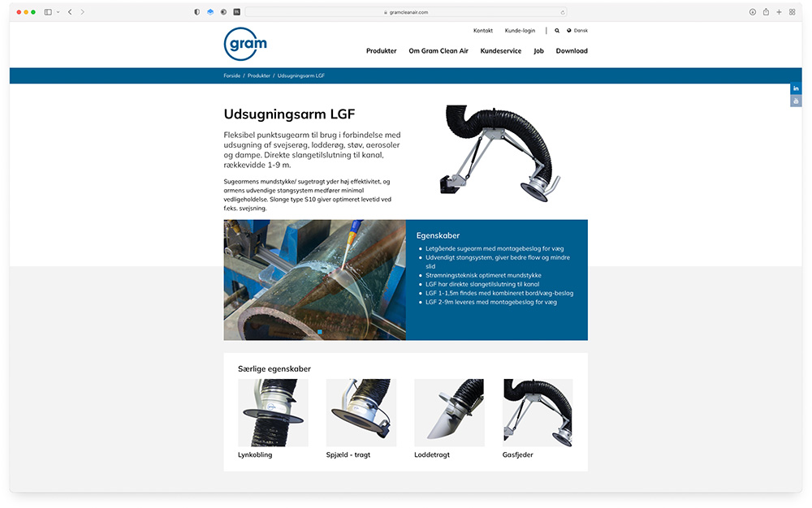Screen dimensions: 812x508
Task: Open the LinkedIn side icon
Action: click(x=796, y=88)
